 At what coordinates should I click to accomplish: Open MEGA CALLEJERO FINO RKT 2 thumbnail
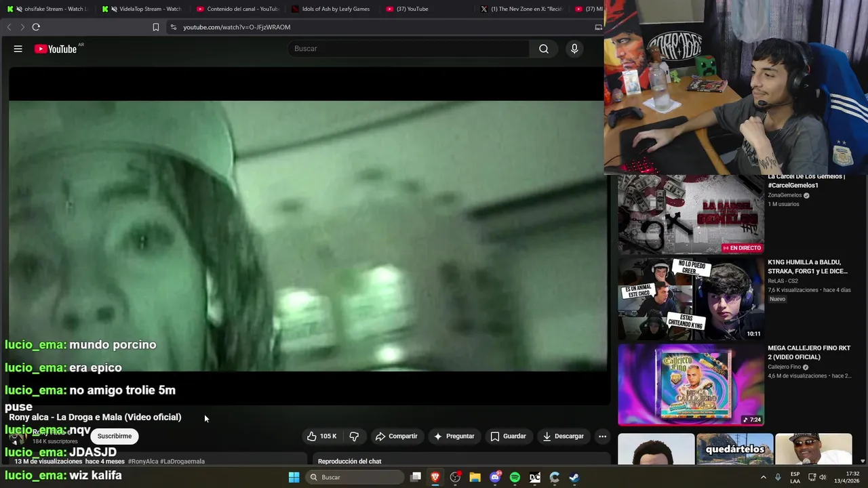coord(691,384)
